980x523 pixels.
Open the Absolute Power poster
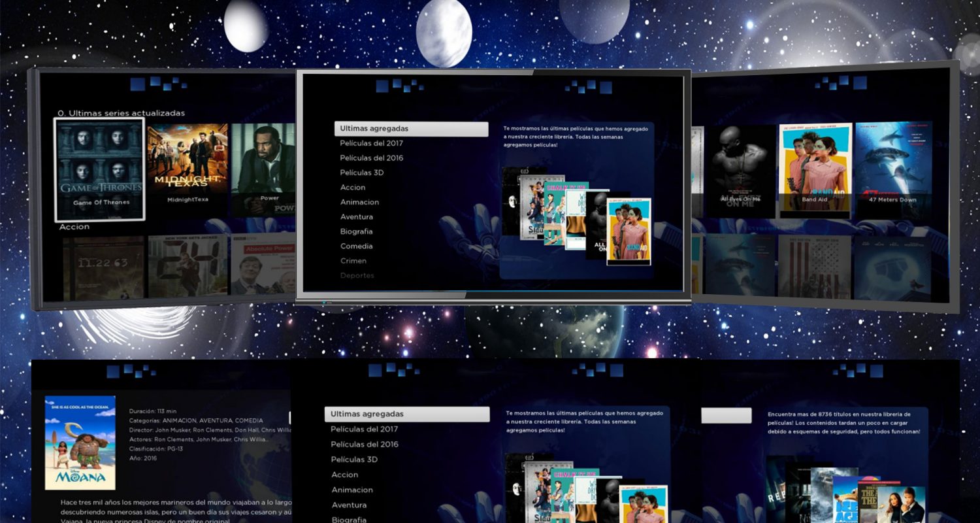pyautogui.click(x=263, y=264)
